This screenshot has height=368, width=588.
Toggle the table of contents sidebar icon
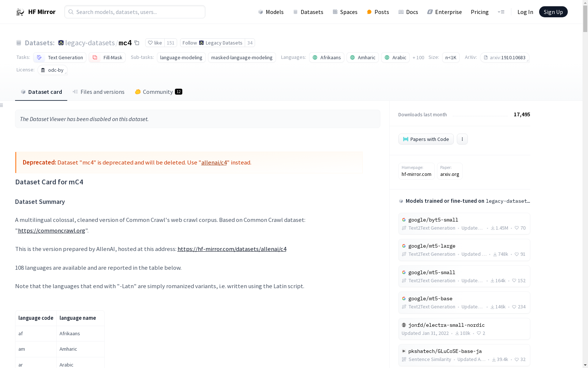[2, 105]
